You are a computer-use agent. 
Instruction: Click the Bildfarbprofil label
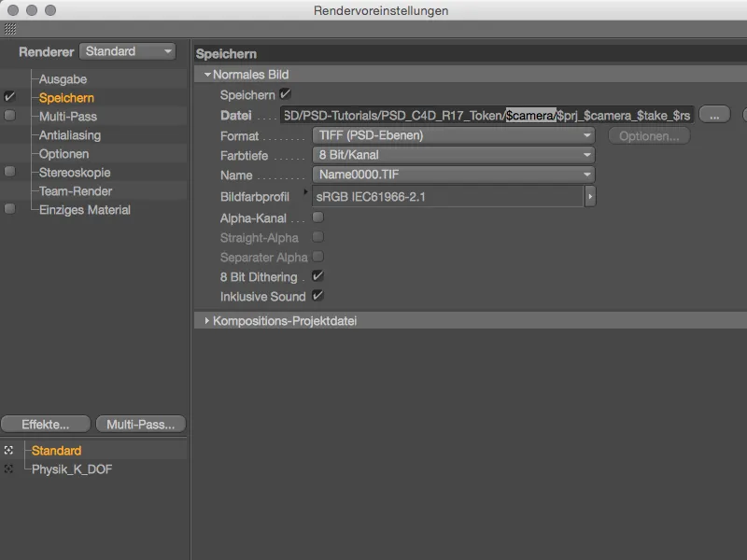coord(254,197)
